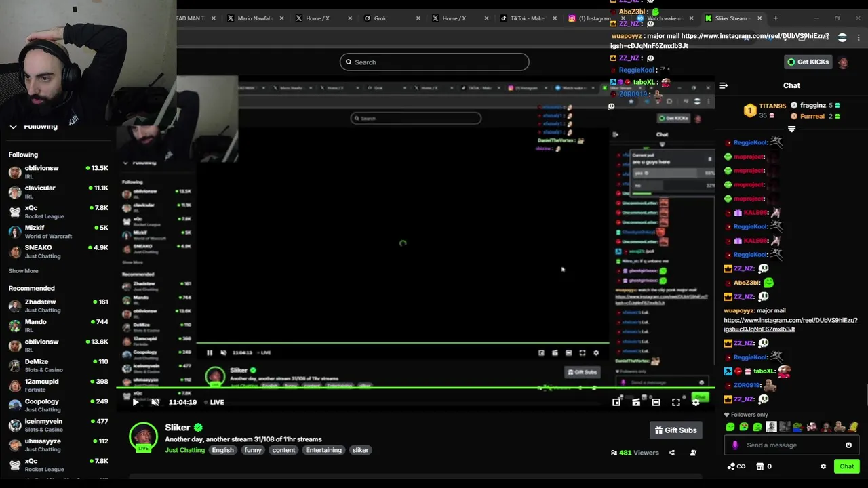Image resolution: width=868 pixels, height=488 pixels.
Task: Select the content tag
Action: click(283, 450)
